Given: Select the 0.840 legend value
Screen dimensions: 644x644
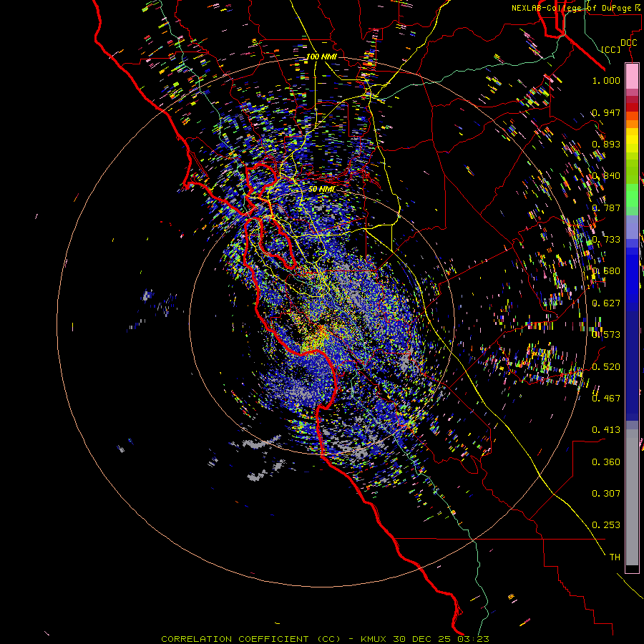Looking at the screenshot, I should click(x=606, y=176).
